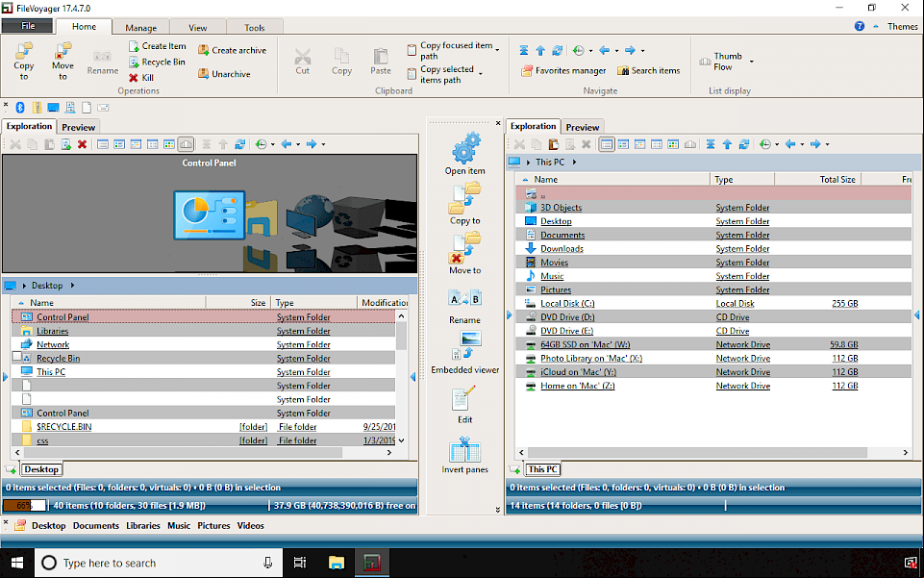The height and width of the screenshot is (578, 924).
Task: Open Copy selected items path dropdown
Action: click(x=481, y=74)
